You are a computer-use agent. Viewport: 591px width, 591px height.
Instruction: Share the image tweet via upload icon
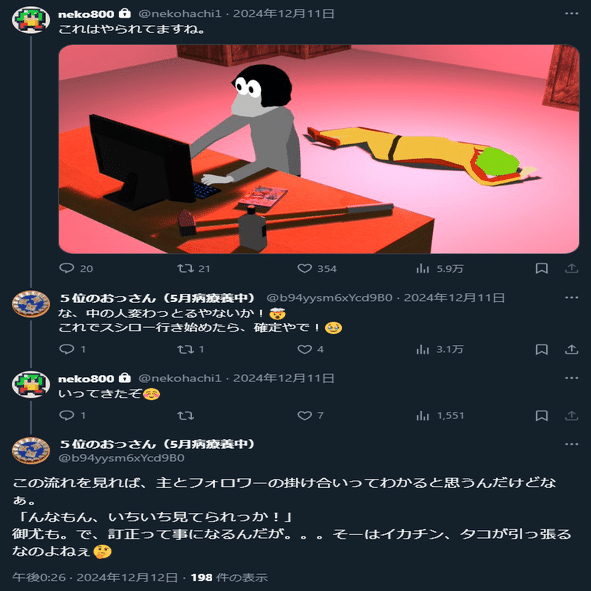click(x=571, y=268)
